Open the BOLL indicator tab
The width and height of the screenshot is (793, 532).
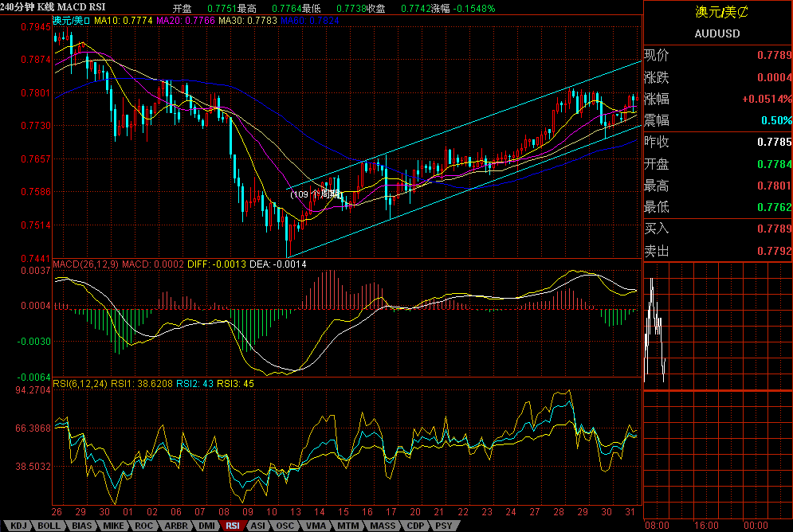pos(49,526)
